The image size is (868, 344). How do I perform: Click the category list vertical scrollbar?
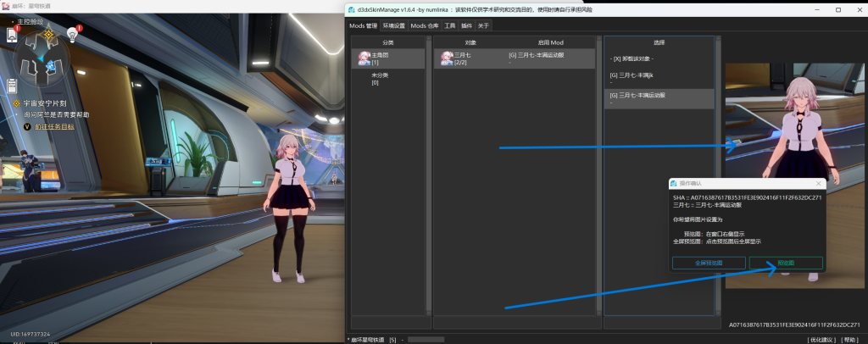[428, 176]
